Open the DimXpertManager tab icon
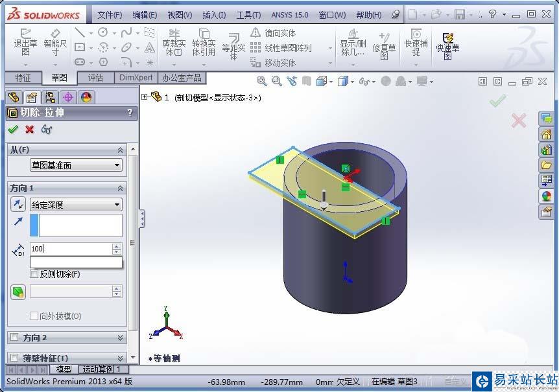 (x=68, y=97)
